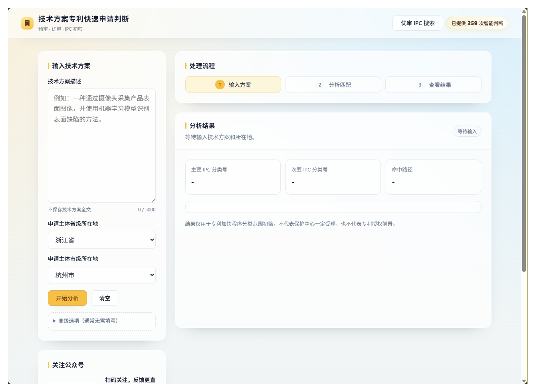Click the 等待输入技术方案和所在地 message
This screenshot has height=392, width=535.
pos(220,137)
